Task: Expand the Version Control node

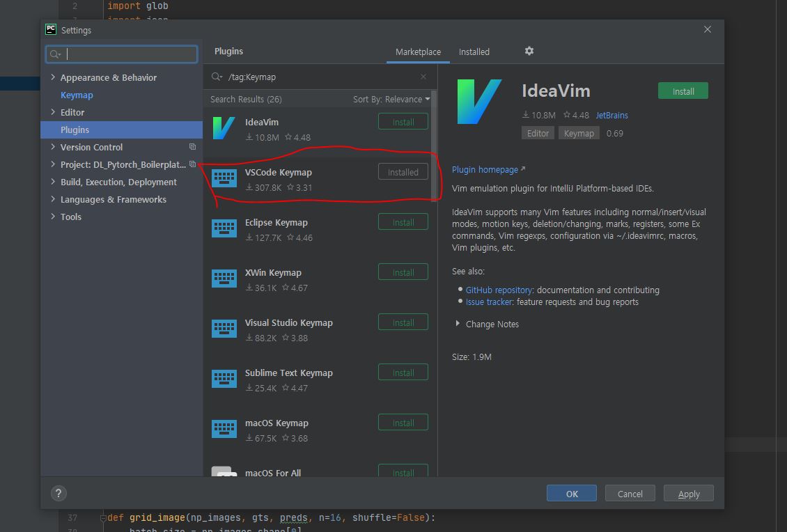Action: tap(53, 147)
